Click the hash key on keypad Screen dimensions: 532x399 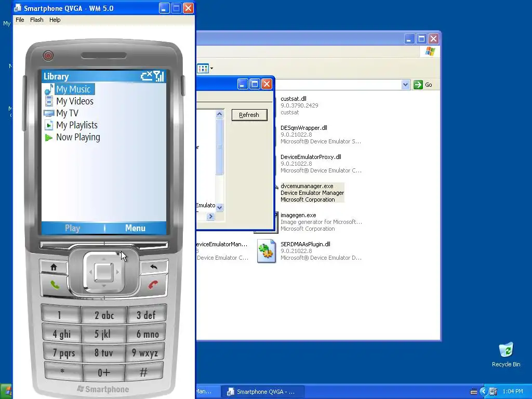pyautogui.click(x=144, y=371)
